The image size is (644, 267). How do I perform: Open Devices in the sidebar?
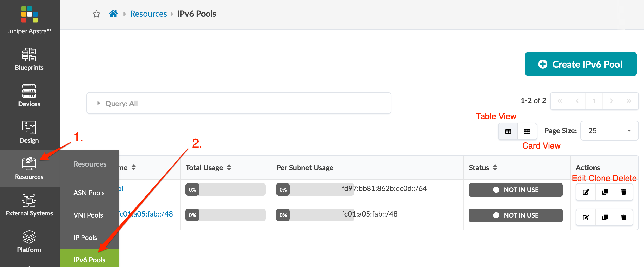point(29,96)
